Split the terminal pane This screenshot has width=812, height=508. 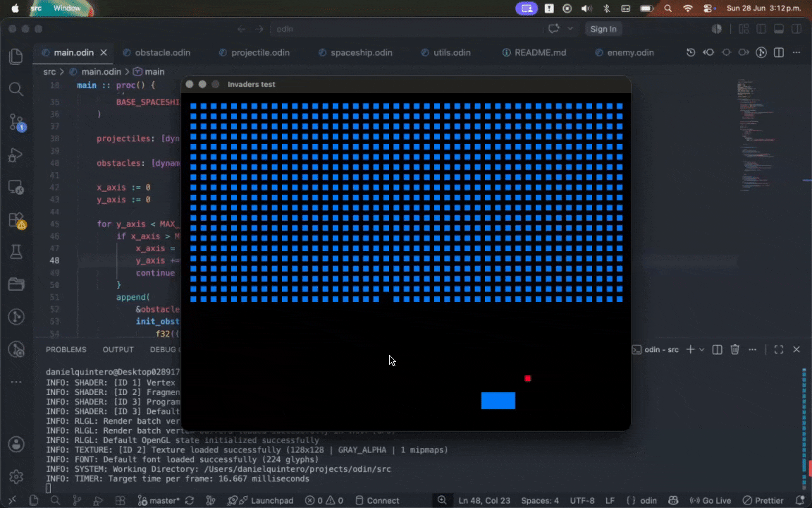tap(718, 349)
